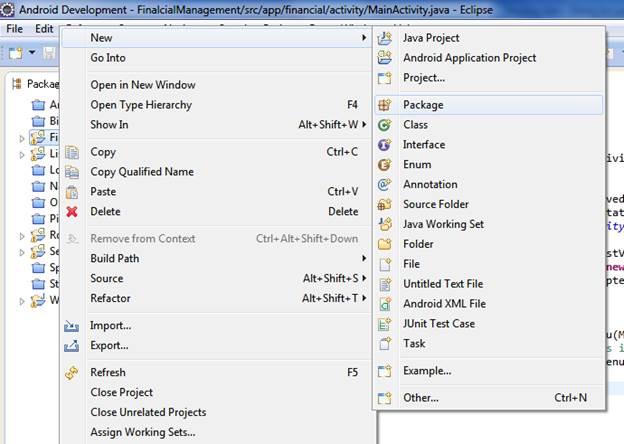This screenshot has height=444, width=624.
Task: Click the Android XML File icon
Action: coord(384,304)
